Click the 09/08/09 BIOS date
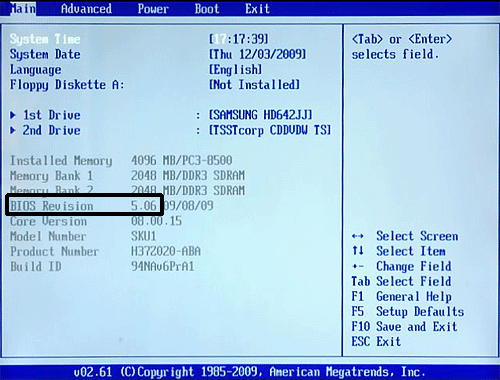The image size is (500, 380). (x=189, y=206)
